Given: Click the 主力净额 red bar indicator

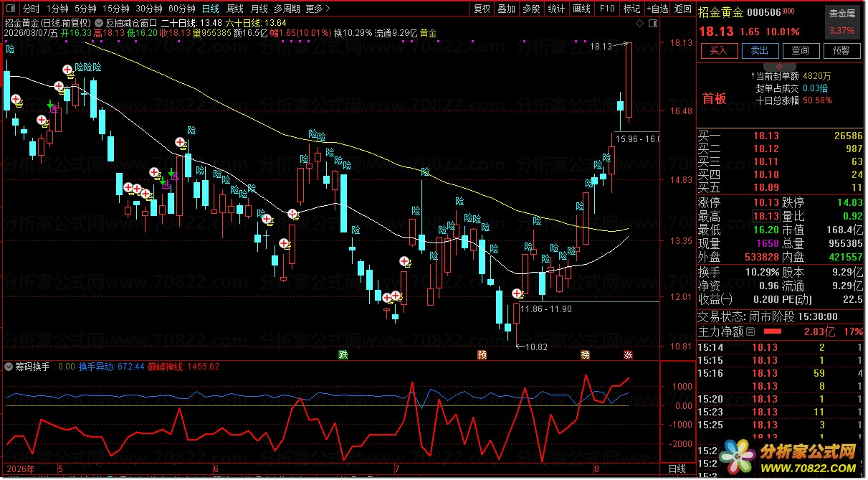Looking at the screenshot, I should point(773,332).
